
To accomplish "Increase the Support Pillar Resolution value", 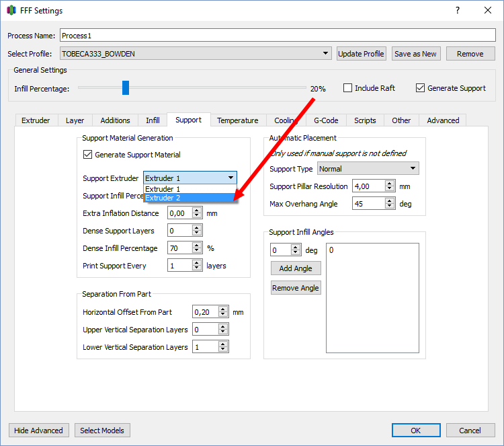I will pos(390,183).
